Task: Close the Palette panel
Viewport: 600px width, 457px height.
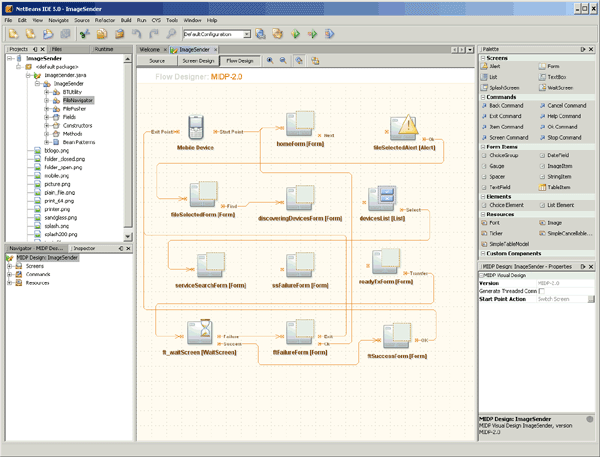Action: tap(591, 49)
